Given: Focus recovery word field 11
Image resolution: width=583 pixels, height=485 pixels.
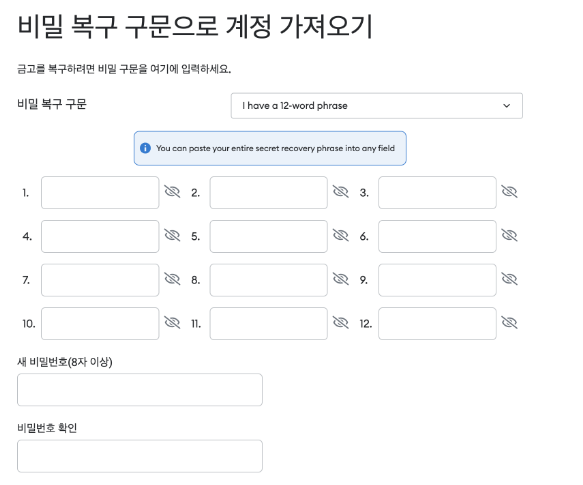Looking at the screenshot, I should (268, 324).
